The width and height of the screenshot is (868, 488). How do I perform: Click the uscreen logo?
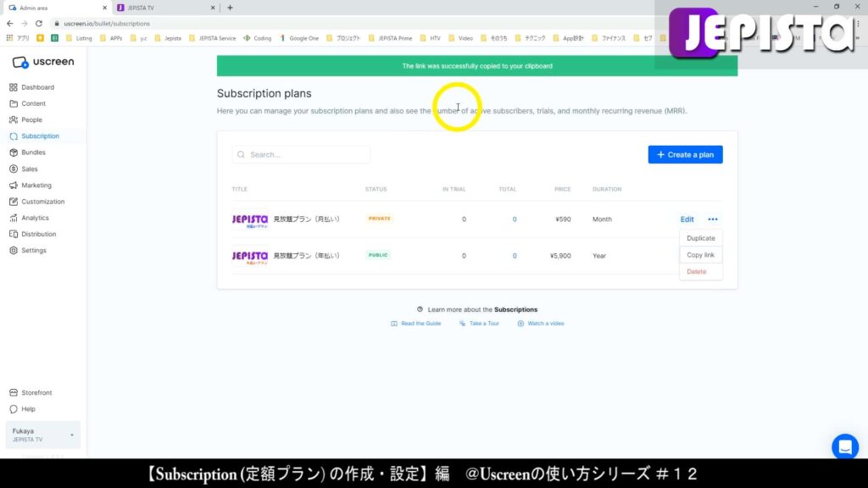(x=43, y=62)
